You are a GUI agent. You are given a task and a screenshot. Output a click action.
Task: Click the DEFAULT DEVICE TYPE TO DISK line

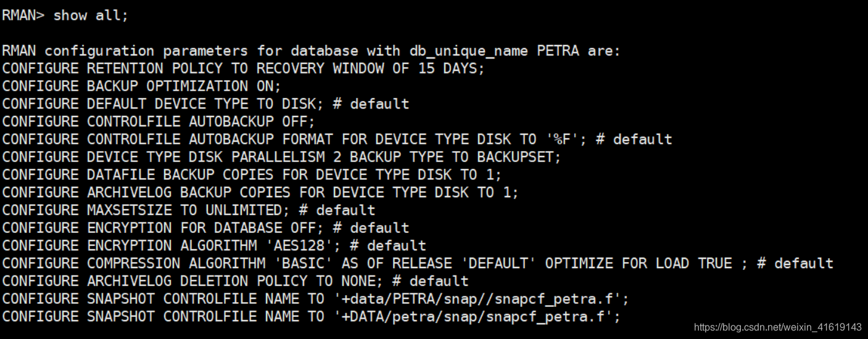pos(205,104)
